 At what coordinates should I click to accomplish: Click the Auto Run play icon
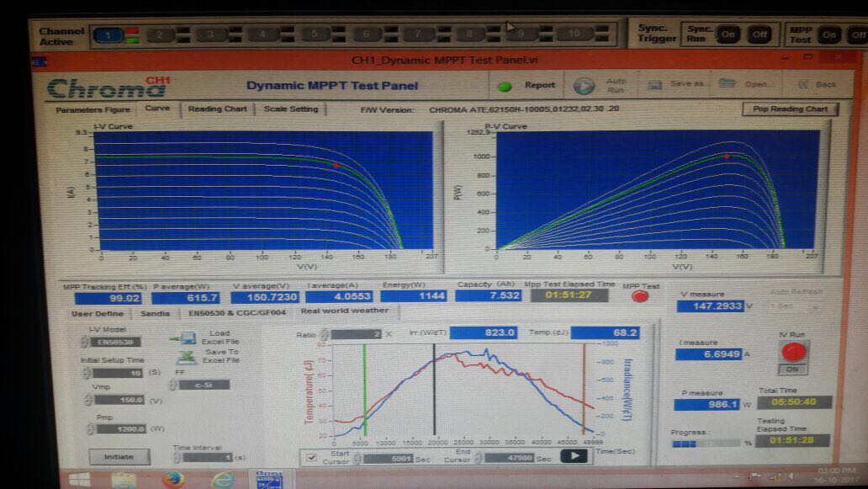tap(584, 86)
